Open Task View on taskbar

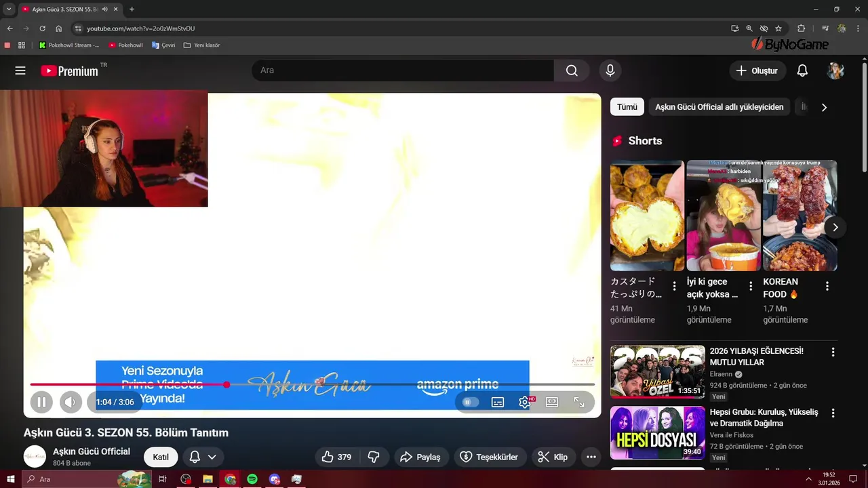pyautogui.click(x=163, y=479)
